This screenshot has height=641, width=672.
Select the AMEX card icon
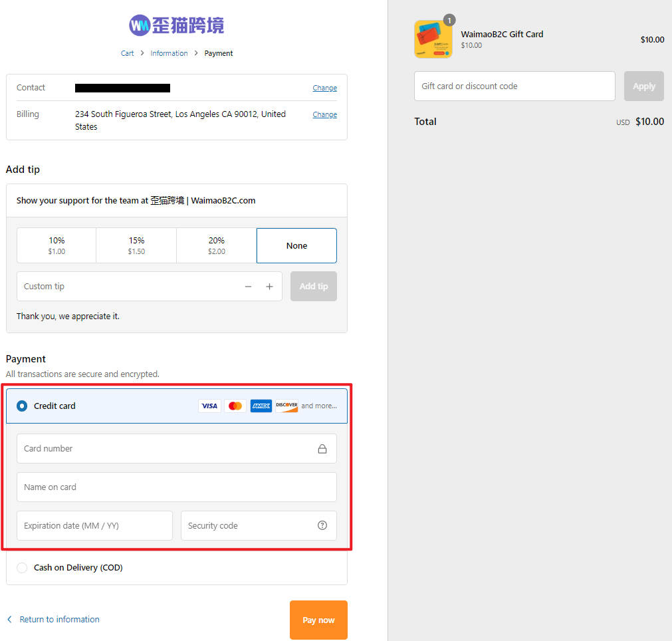click(x=261, y=406)
